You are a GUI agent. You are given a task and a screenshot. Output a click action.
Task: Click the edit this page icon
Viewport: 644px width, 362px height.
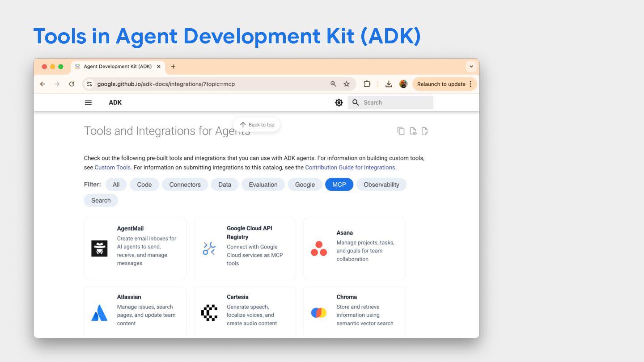pos(425,131)
